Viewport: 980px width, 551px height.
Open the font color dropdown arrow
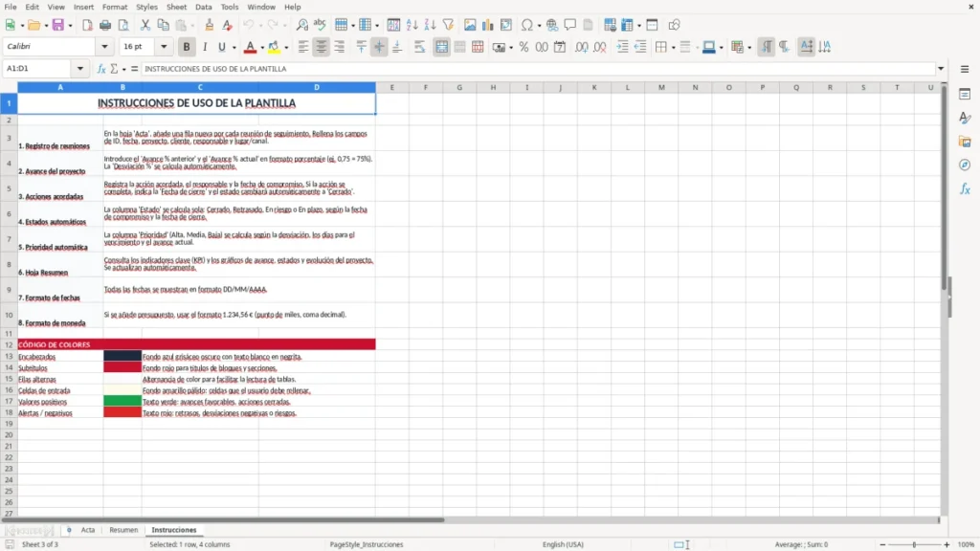tap(262, 48)
